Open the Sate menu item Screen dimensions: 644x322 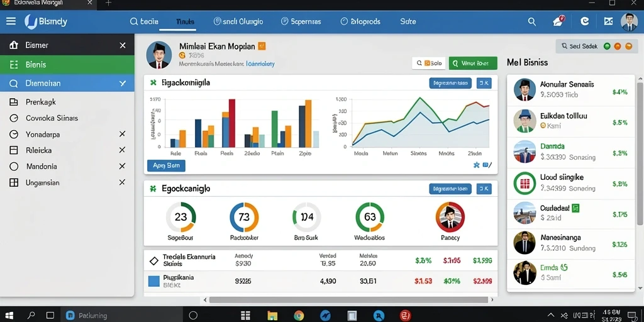click(x=408, y=21)
